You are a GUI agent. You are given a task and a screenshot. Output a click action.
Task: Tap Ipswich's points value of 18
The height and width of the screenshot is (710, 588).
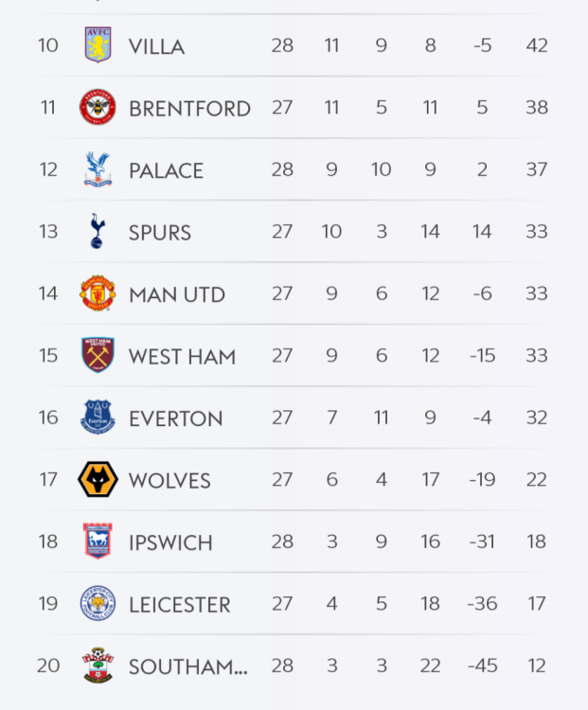pyautogui.click(x=537, y=541)
